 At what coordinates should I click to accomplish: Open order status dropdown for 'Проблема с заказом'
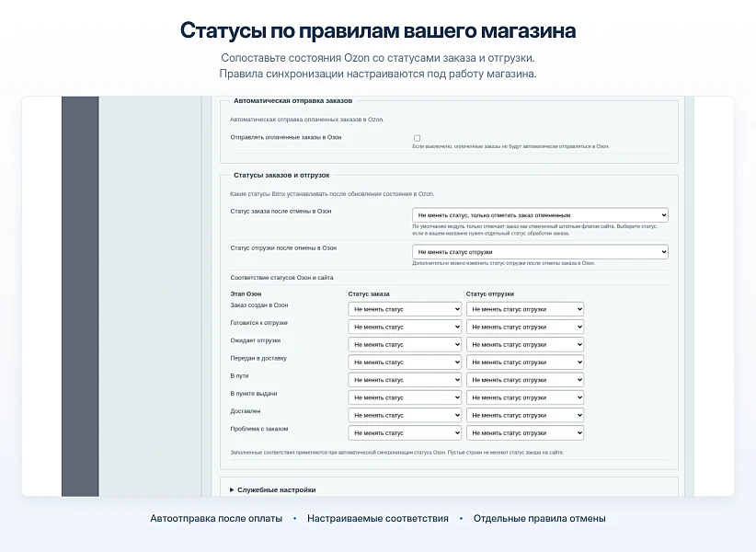(405, 433)
